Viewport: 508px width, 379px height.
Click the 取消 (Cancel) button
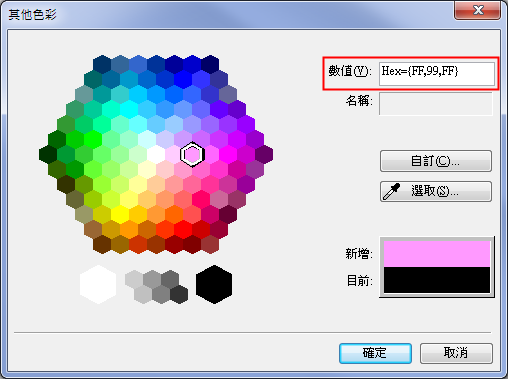(456, 353)
